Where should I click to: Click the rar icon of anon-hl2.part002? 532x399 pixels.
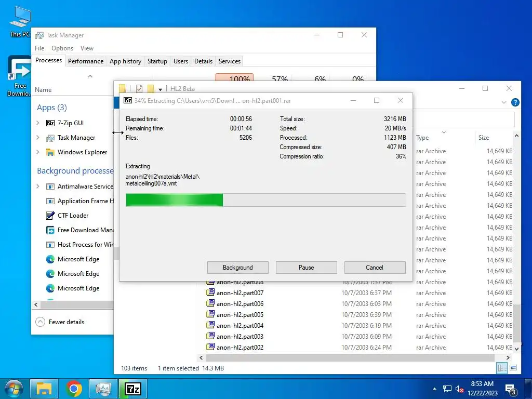coord(210,347)
